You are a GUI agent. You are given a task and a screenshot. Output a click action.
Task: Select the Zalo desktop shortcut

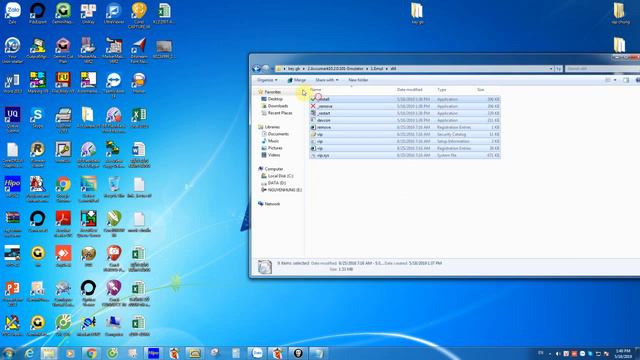coord(13,13)
